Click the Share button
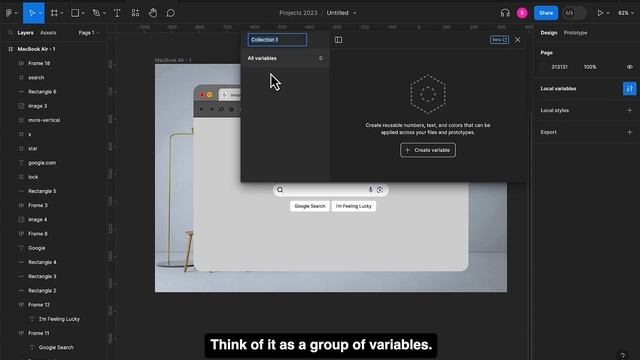This screenshot has width=640, height=360. 546,13
